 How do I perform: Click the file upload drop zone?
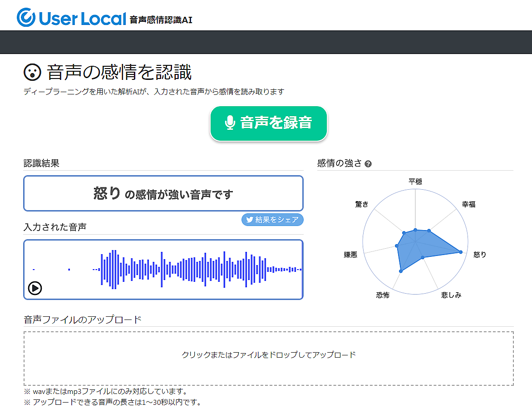[269, 358]
